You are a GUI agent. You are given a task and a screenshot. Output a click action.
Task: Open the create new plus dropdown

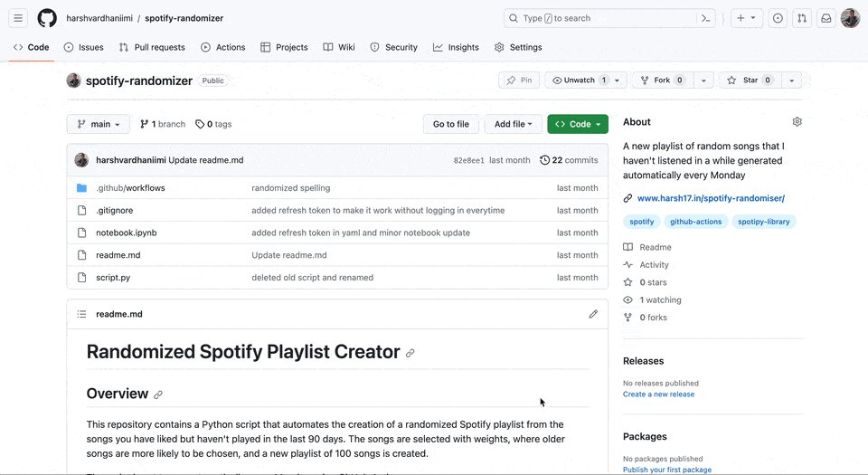747,18
